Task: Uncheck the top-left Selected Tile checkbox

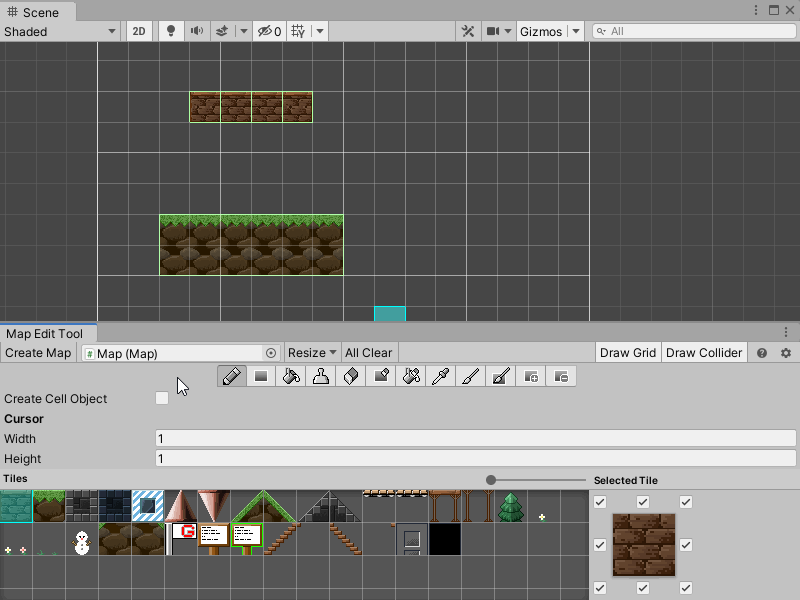Action: point(600,502)
